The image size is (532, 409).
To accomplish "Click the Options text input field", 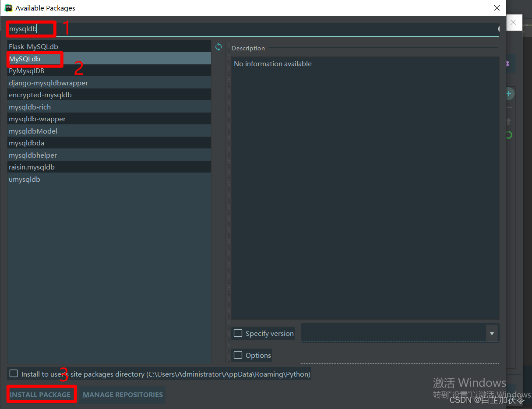I will [400, 355].
